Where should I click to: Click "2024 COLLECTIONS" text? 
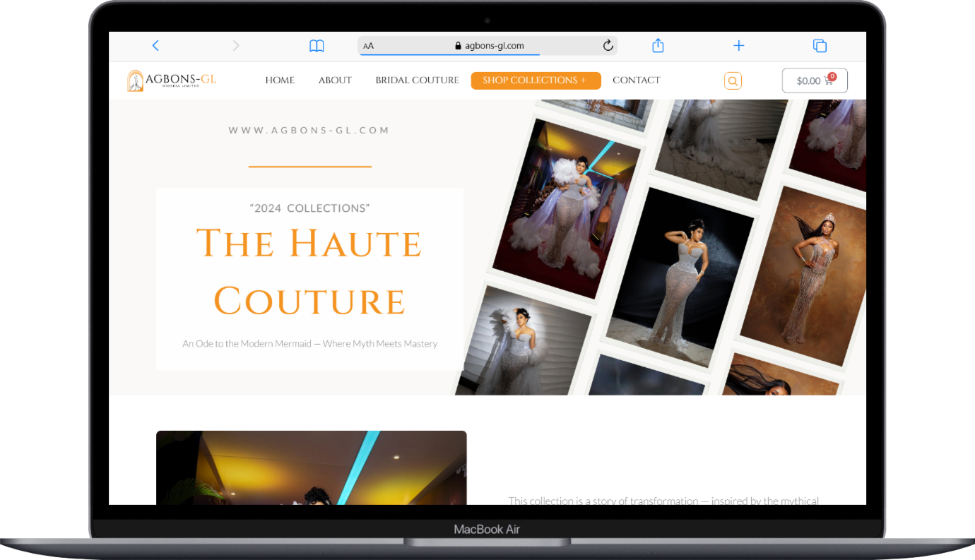point(310,208)
